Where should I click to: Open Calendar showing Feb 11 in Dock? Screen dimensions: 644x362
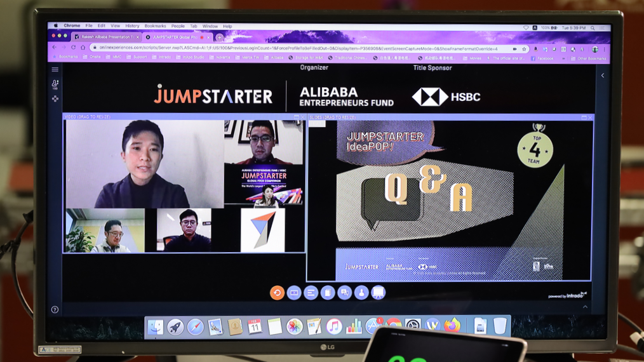click(x=255, y=326)
